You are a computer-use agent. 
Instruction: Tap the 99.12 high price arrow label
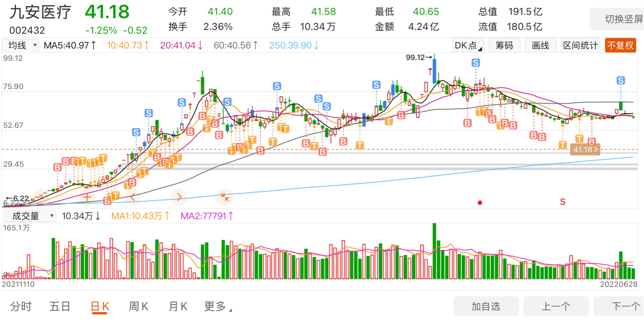point(419,58)
